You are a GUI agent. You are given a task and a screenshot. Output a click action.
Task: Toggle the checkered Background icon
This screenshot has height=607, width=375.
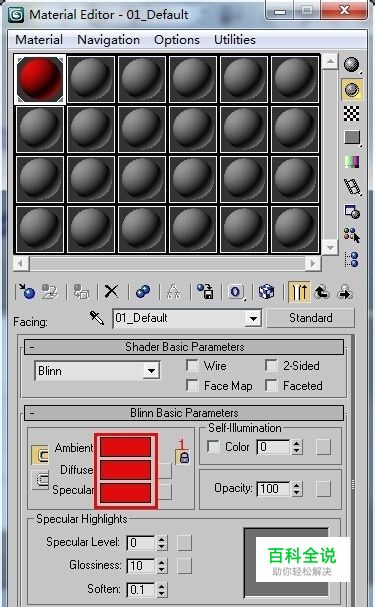351,113
